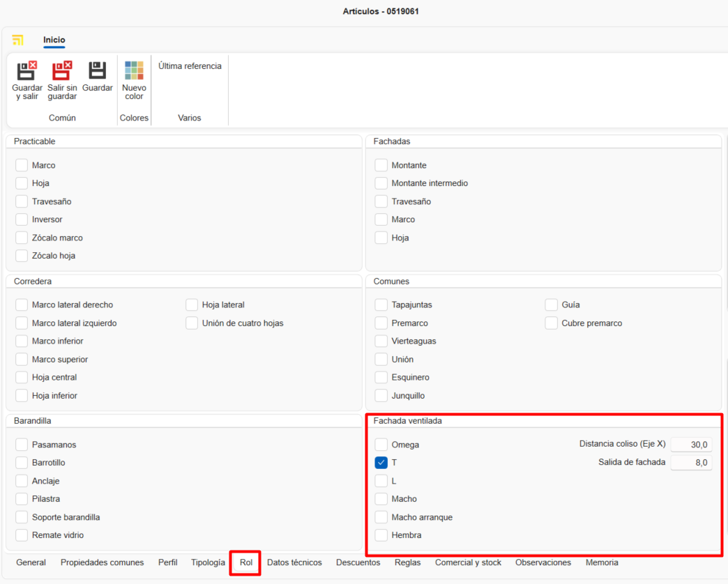The height and width of the screenshot is (584, 728).
Task: Switch to the Datos técnicos tab
Action: click(x=294, y=562)
